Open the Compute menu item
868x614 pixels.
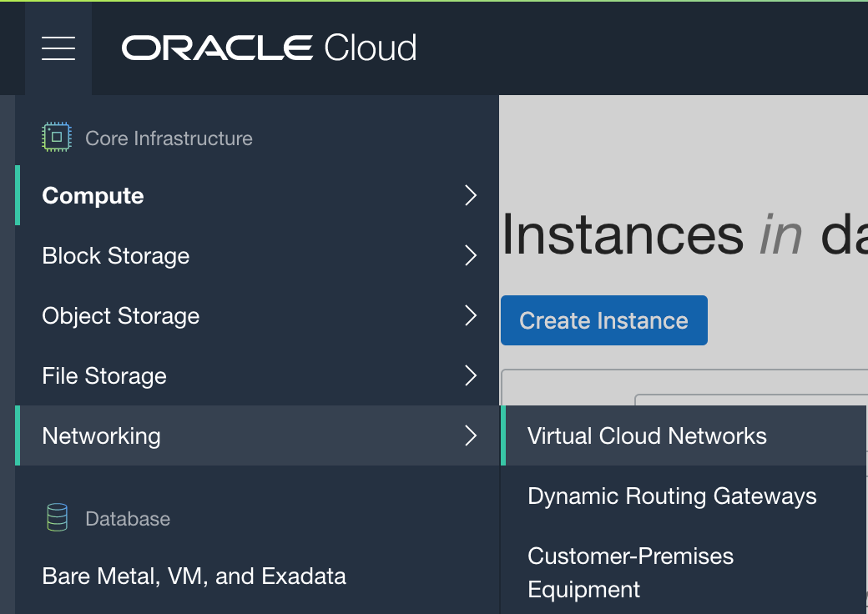[x=93, y=196]
